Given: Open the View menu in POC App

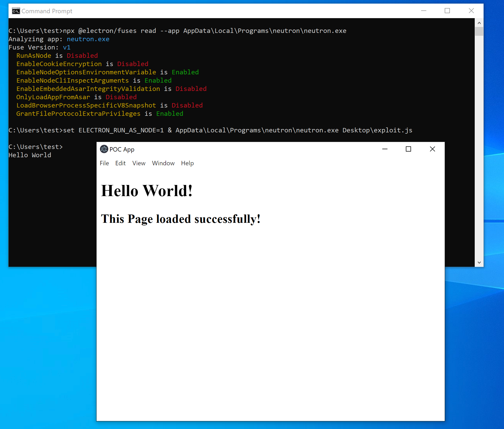Looking at the screenshot, I should (139, 163).
